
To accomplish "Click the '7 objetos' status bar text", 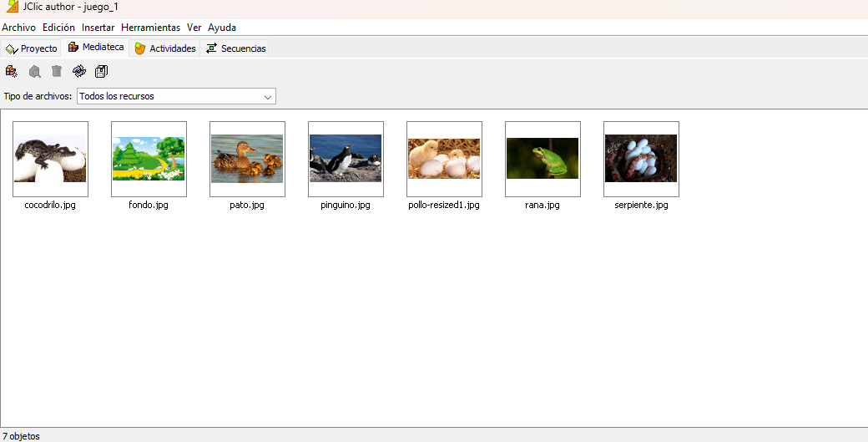I will [x=21, y=436].
